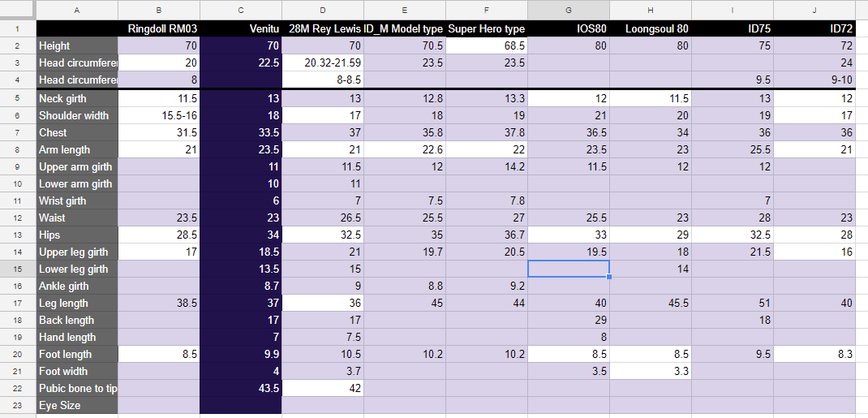Screen dimensions: 868x418
Task: Select the Hand length label cell
Action: [x=77, y=337]
